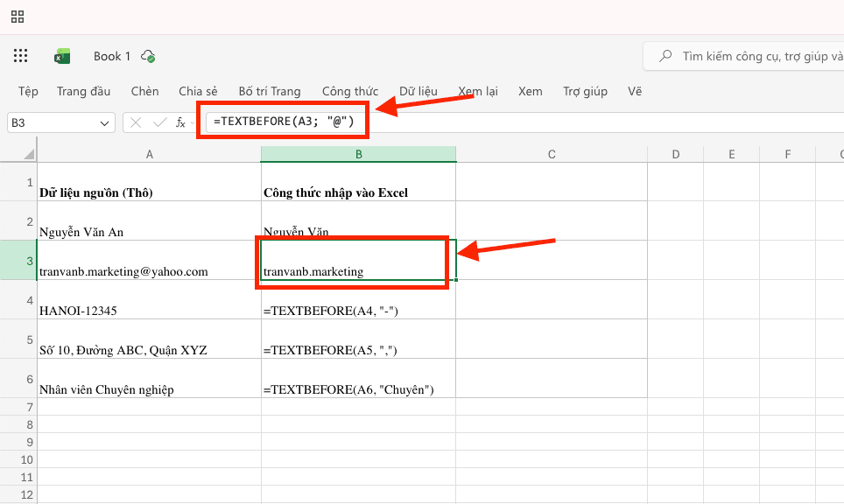This screenshot has width=844, height=504.
Task: Select row 4 header
Action: pos(18,299)
